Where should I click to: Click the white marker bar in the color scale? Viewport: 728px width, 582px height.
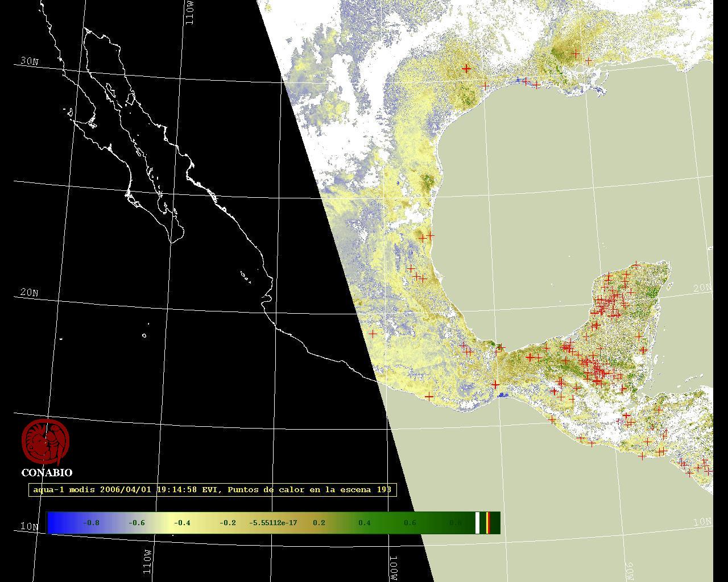coord(478,523)
